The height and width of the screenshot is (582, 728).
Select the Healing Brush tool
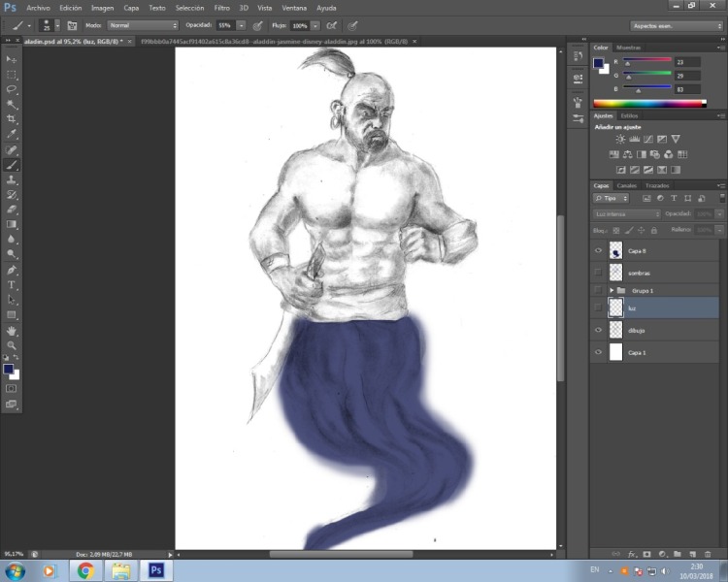tap(12, 150)
